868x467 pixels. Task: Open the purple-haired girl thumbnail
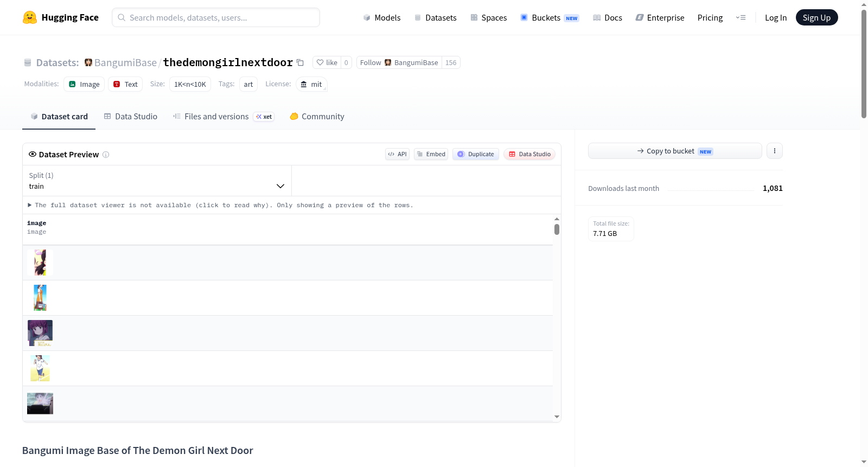[40, 333]
